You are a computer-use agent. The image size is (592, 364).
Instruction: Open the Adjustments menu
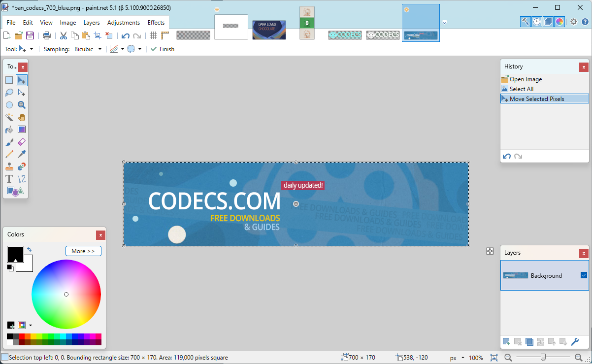[x=124, y=23]
